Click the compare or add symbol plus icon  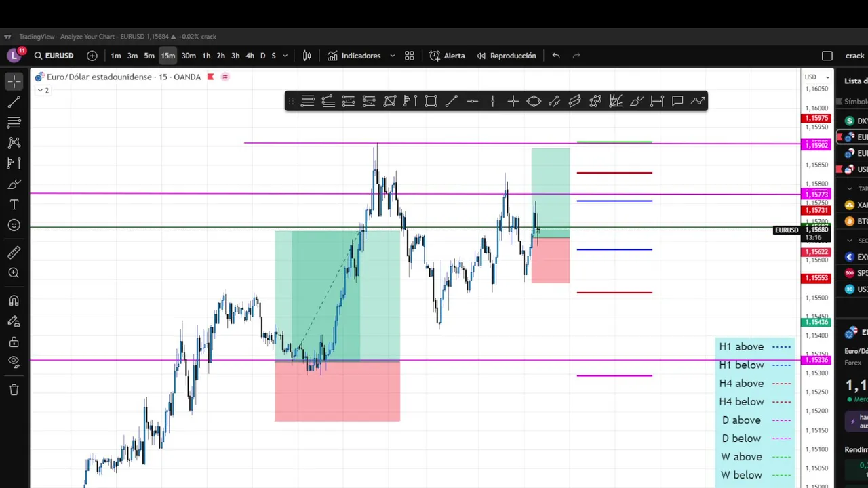(x=92, y=56)
